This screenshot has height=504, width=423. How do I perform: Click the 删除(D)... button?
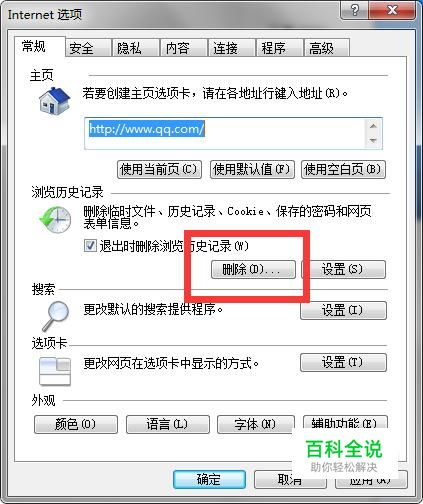(x=253, y=269)
